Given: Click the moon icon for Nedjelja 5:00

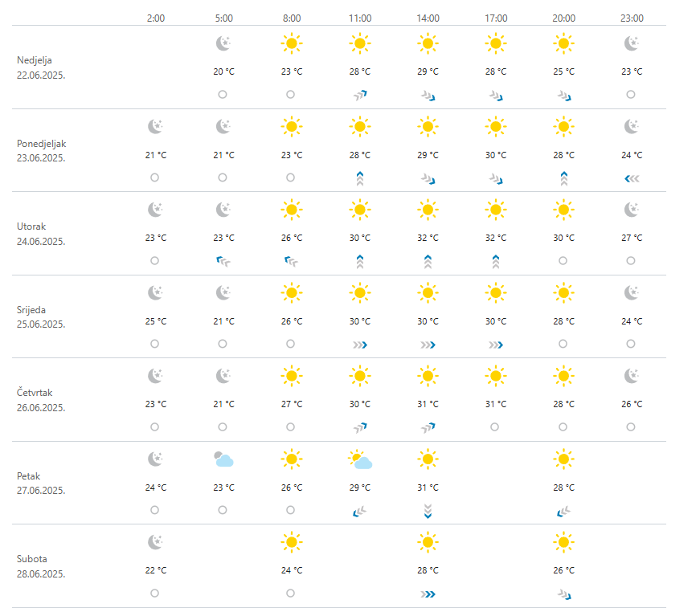Looking at the screenshot, I should [x=223, y=43].
